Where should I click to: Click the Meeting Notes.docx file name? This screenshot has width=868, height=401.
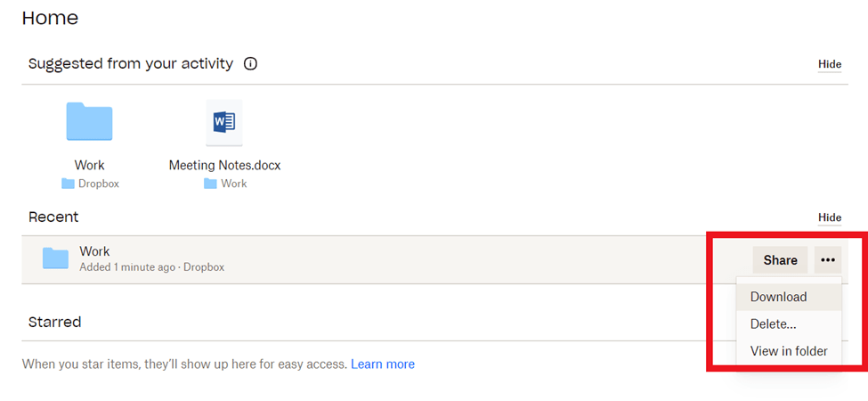[x=224, y=166]
